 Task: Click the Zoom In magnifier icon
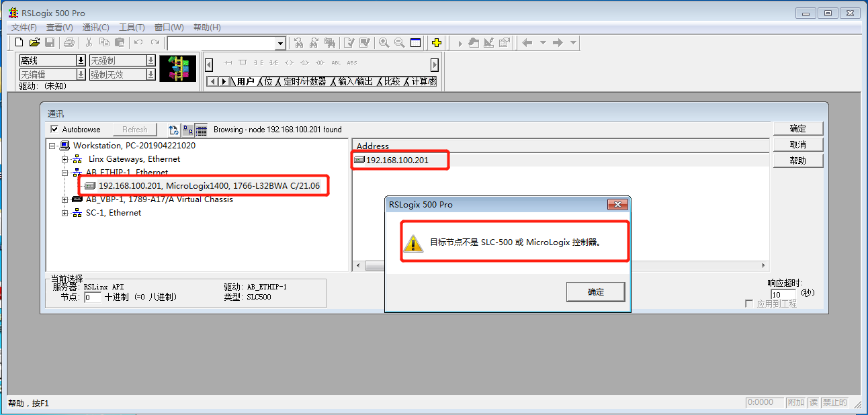click(384, 43)
